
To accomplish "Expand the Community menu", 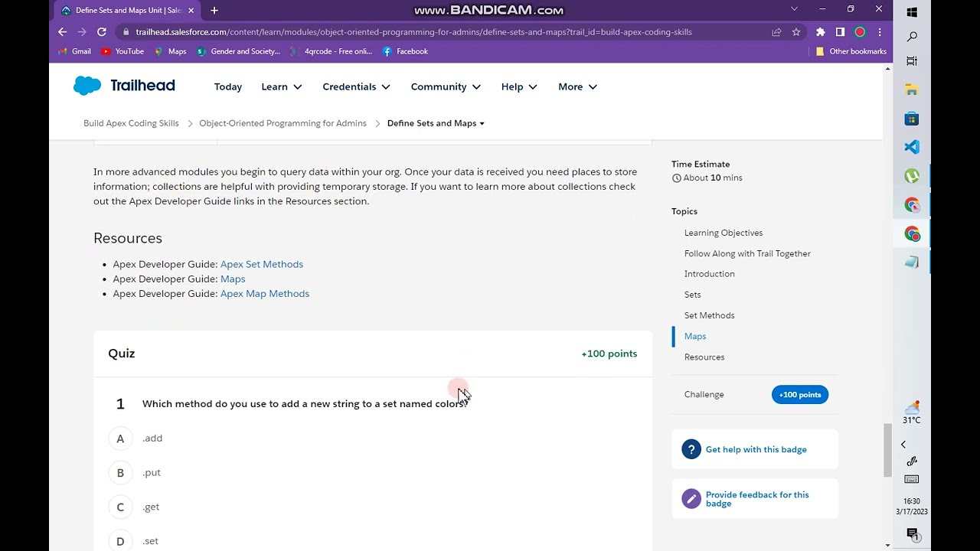I will pyautogui.click(x=446, y=86).
